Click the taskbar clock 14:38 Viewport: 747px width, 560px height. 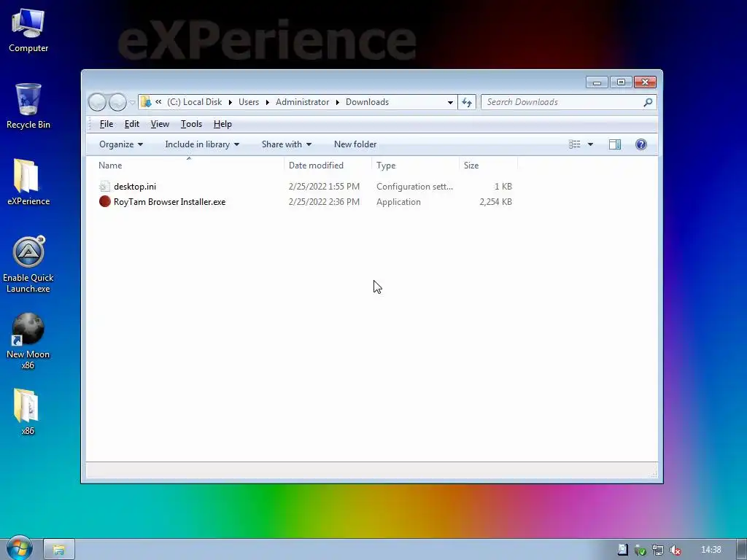[711, 550]
